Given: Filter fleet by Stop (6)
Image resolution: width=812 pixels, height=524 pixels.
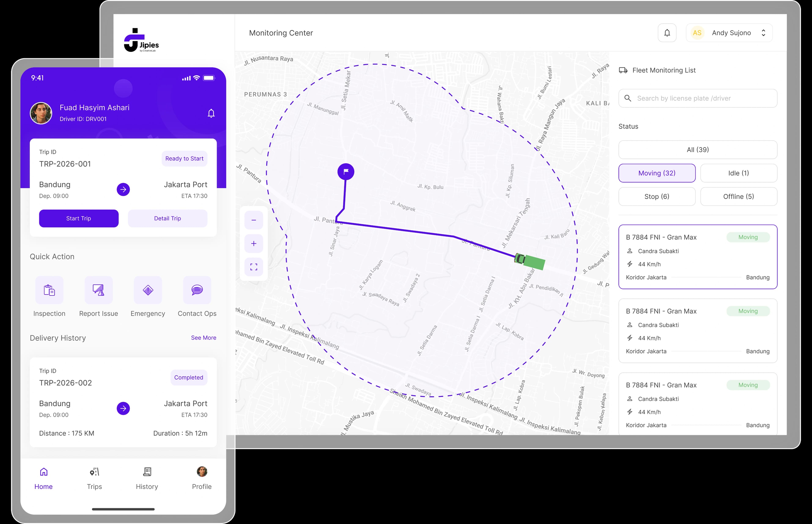Looking at the screenshot, I should click(657, 197).
